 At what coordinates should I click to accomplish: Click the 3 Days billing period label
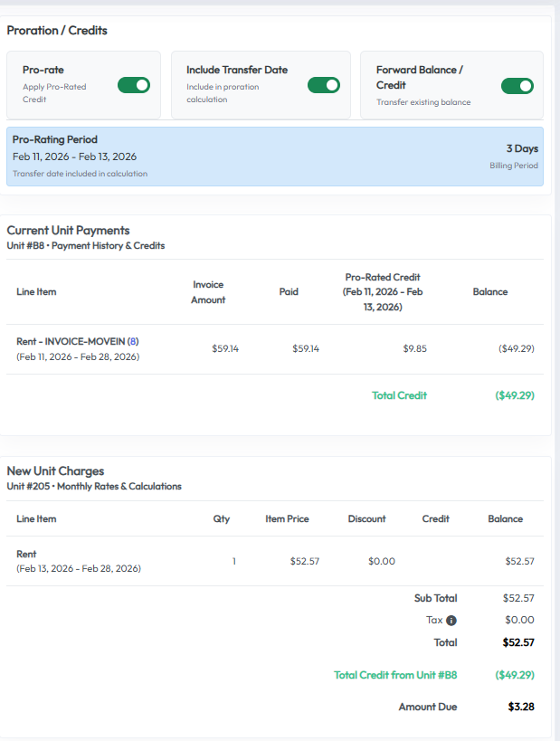521,148
